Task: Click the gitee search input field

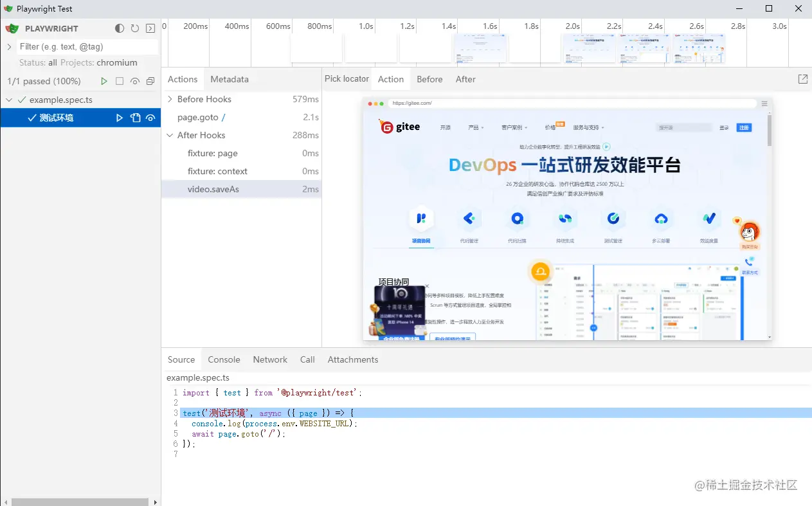Action: 683,127
